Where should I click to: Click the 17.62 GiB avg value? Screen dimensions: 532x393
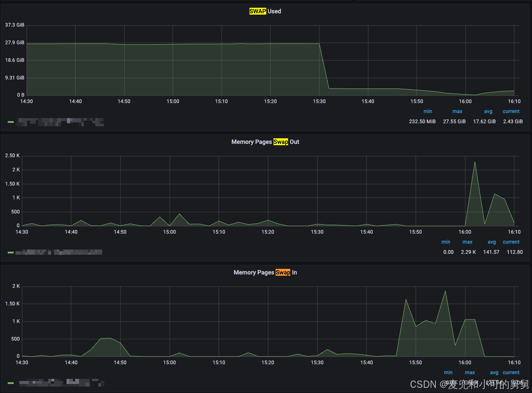pyautogui.click(x=484, y=122)
